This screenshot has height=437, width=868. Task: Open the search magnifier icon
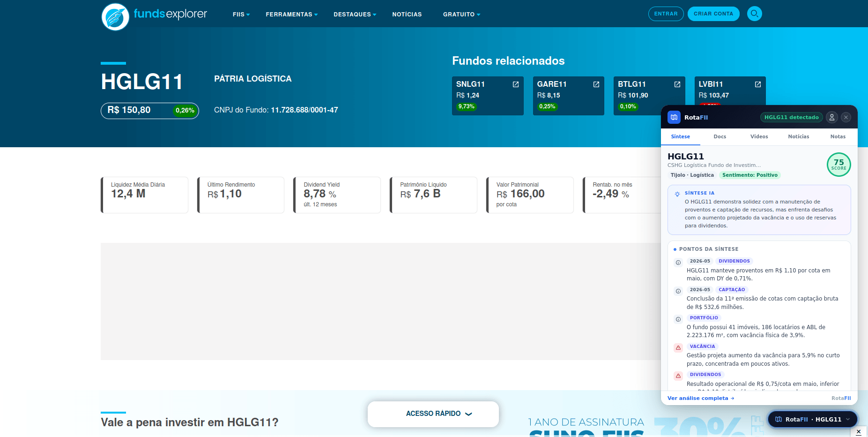click(754, 14)
